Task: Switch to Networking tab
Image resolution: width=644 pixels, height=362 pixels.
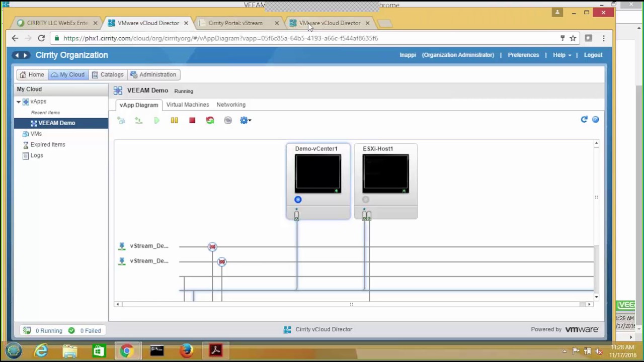Action: pos(231,105)
